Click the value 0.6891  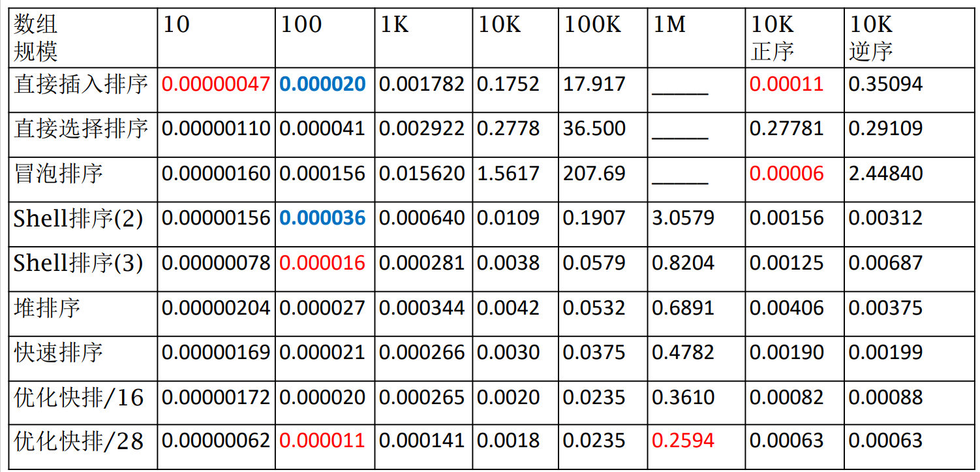pyautogui.click(x=683, y=307)
